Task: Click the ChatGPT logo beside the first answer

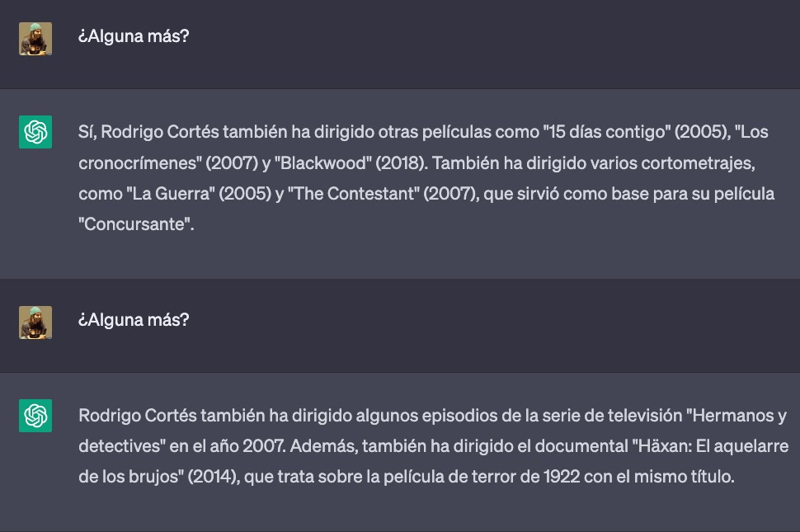Action: 35,132
